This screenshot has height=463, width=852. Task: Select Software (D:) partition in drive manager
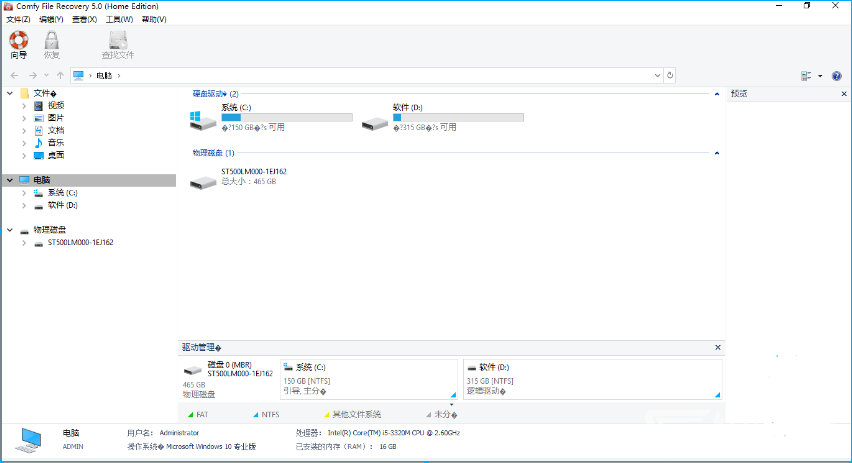(593, 379)
